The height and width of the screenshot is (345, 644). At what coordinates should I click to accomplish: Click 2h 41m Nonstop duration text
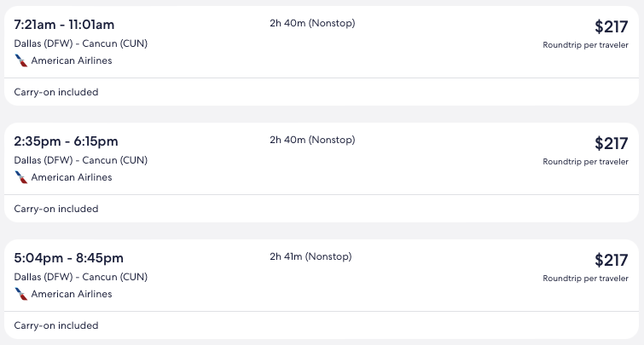[310, 256]
